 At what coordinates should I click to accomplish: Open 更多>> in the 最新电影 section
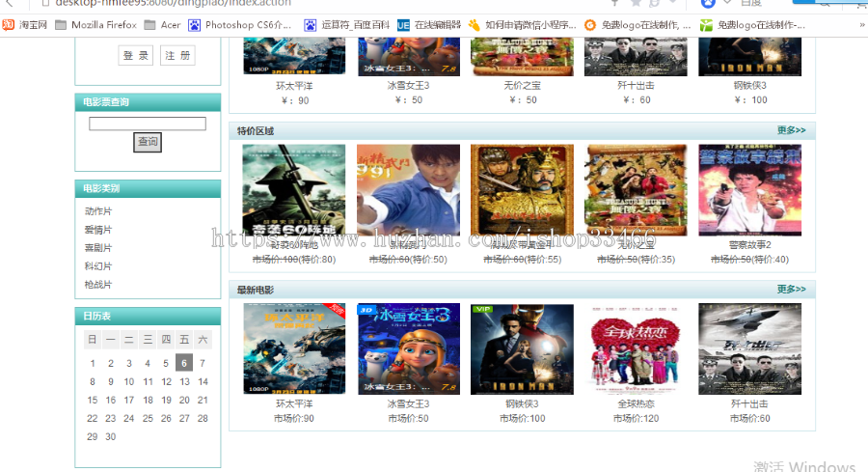(791, 290)
